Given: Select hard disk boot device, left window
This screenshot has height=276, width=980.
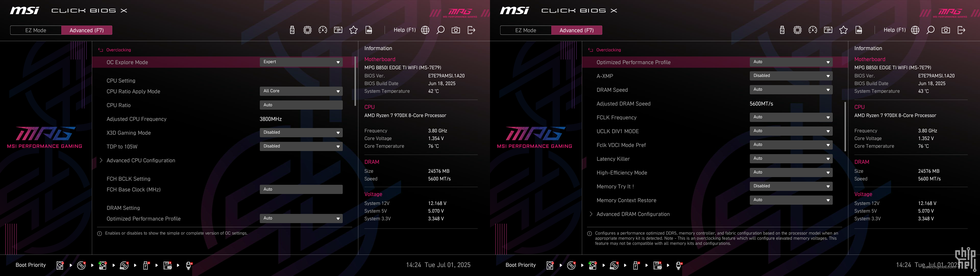Looking at the screenshot, I should [x=60, y=265].
